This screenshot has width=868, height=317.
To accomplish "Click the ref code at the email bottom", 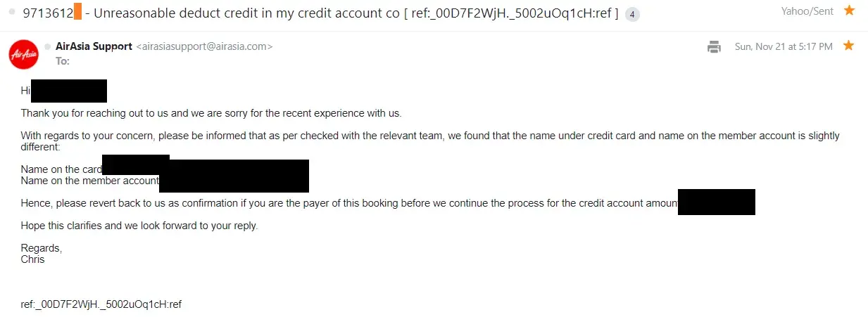I will click(101, 304).
